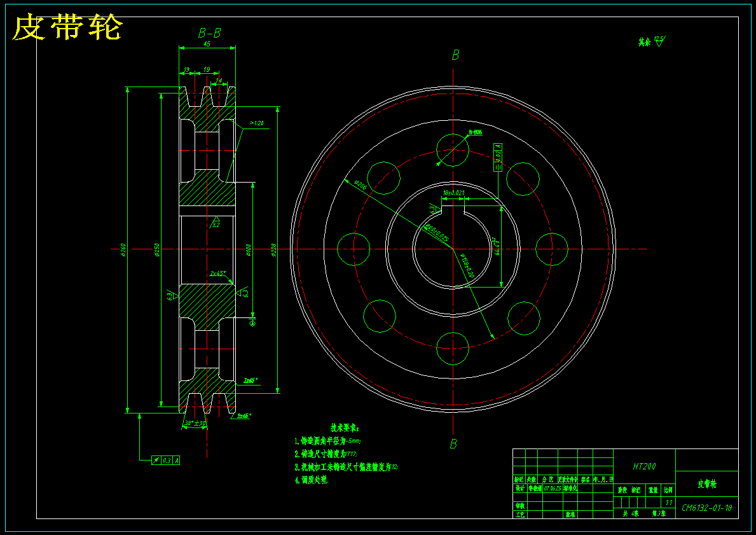The width and height of the screenshot is (756, 535).
Task: Select the 第 3 张 sheet number text
Action: click(659, 514)
